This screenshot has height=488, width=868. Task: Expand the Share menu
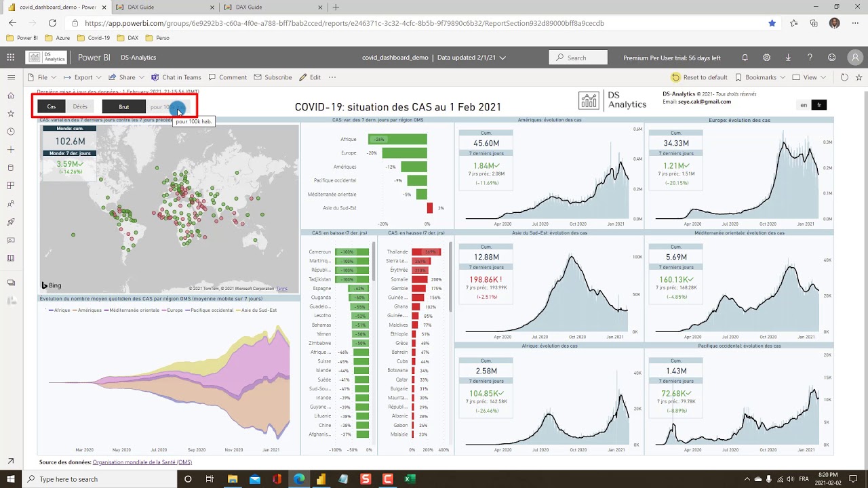click(127, 77)
